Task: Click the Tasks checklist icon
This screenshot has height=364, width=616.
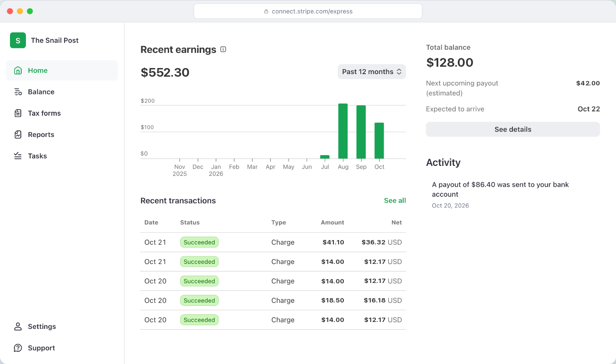Action: (x=18, y=156)
